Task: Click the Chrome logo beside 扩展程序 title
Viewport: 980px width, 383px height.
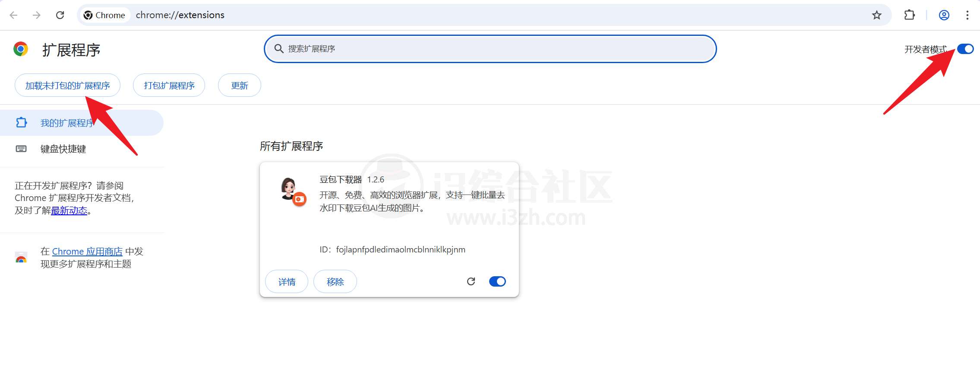Action: [x=21, y=49]
